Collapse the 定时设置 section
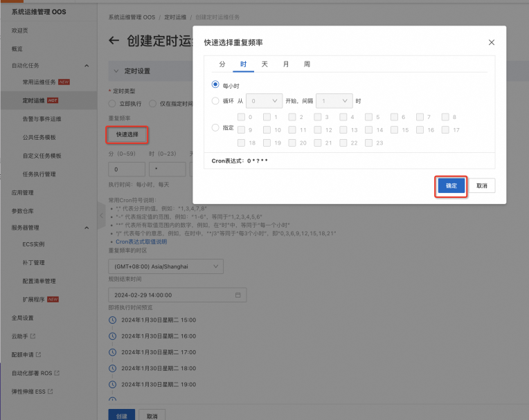This screenshot has width=529, height=420. point(116,71)
